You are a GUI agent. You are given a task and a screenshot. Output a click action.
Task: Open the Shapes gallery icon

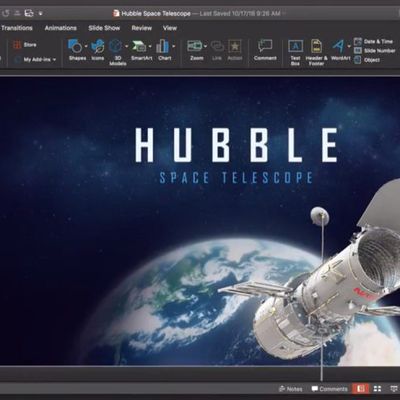click(75, 46)
